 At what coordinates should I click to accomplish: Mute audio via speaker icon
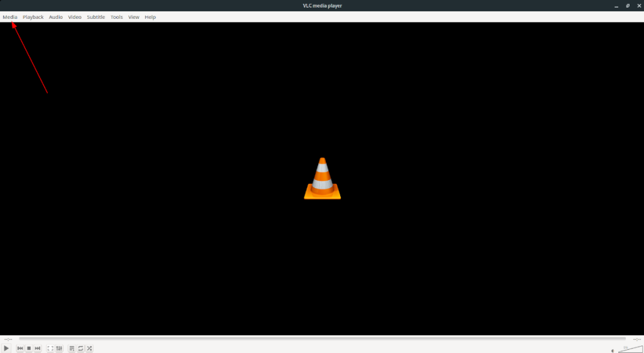pyautogui.click(x=613, y=350)
